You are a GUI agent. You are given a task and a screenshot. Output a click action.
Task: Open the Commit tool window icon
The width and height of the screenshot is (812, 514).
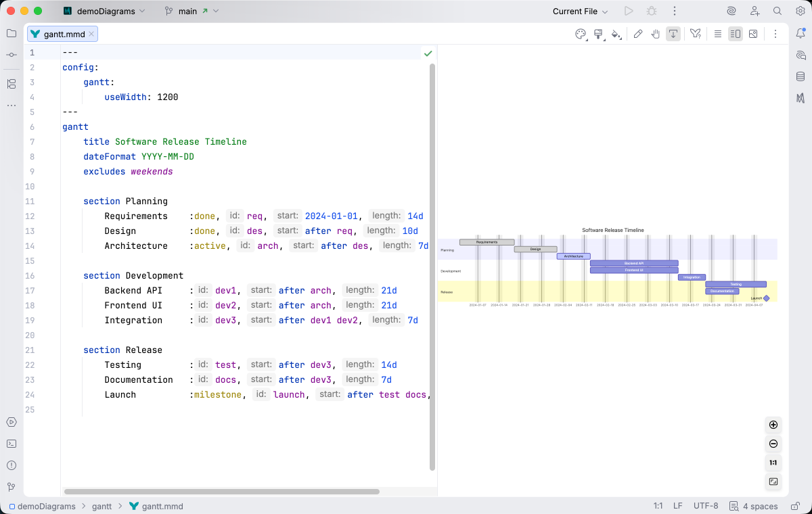click(x=12, y=55)
